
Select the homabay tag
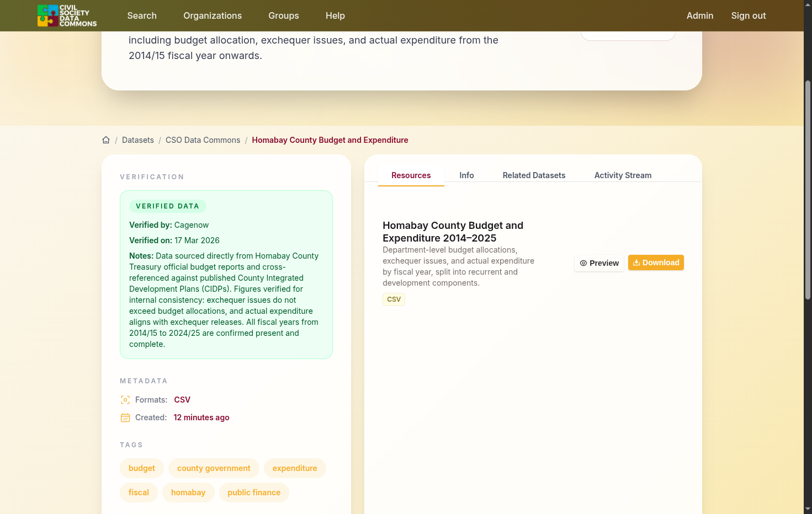click(188, 492)
